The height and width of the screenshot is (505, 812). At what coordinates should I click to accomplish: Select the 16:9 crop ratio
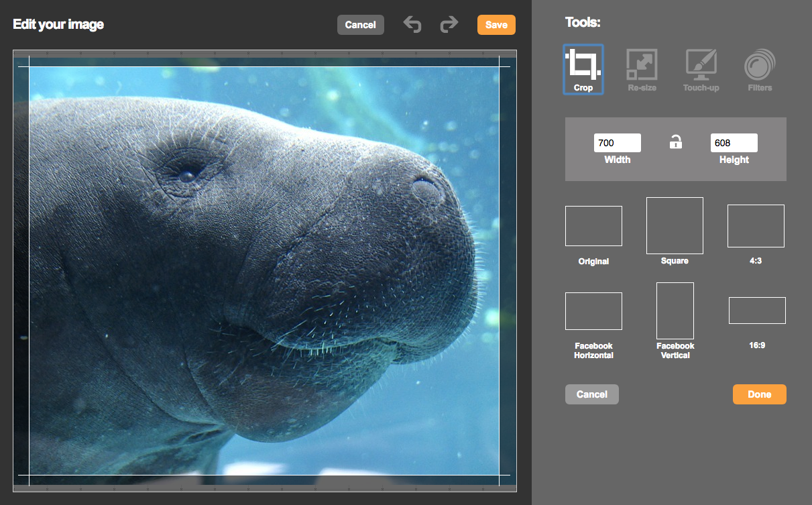(757, 311)
